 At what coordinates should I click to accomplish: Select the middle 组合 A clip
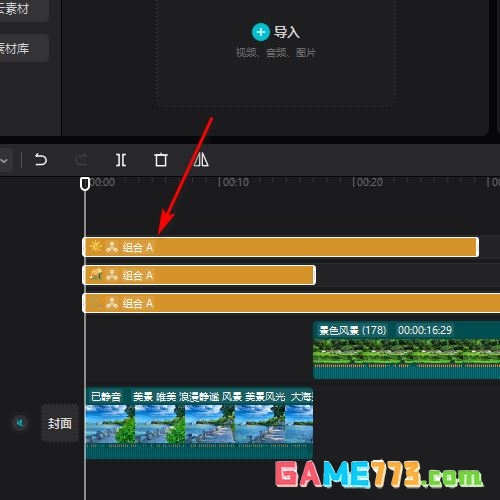199,275
